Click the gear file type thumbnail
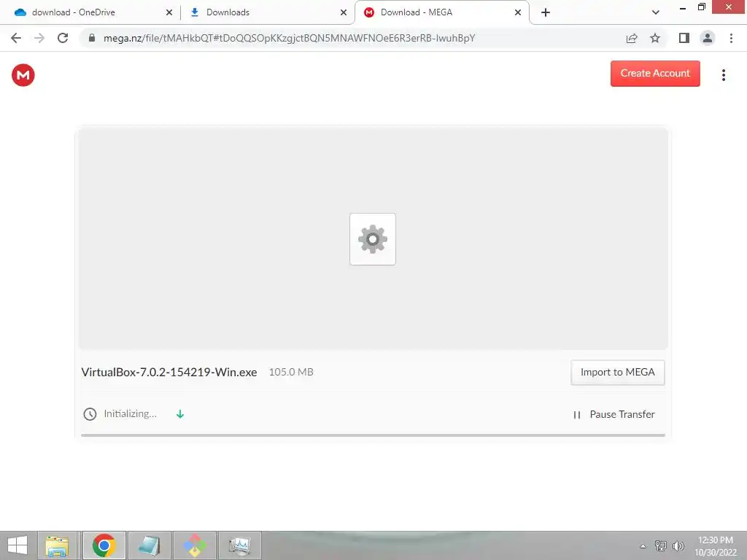 [373, 239]
